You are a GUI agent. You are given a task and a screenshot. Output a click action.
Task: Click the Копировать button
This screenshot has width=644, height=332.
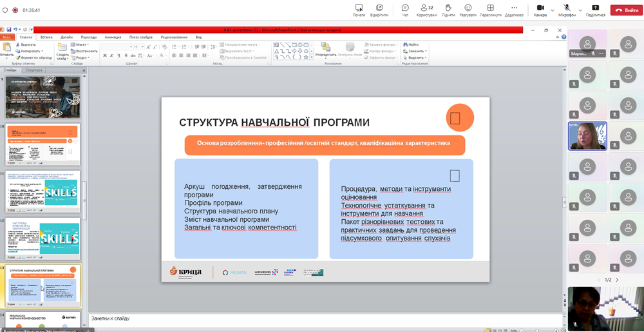coord(29,51)
